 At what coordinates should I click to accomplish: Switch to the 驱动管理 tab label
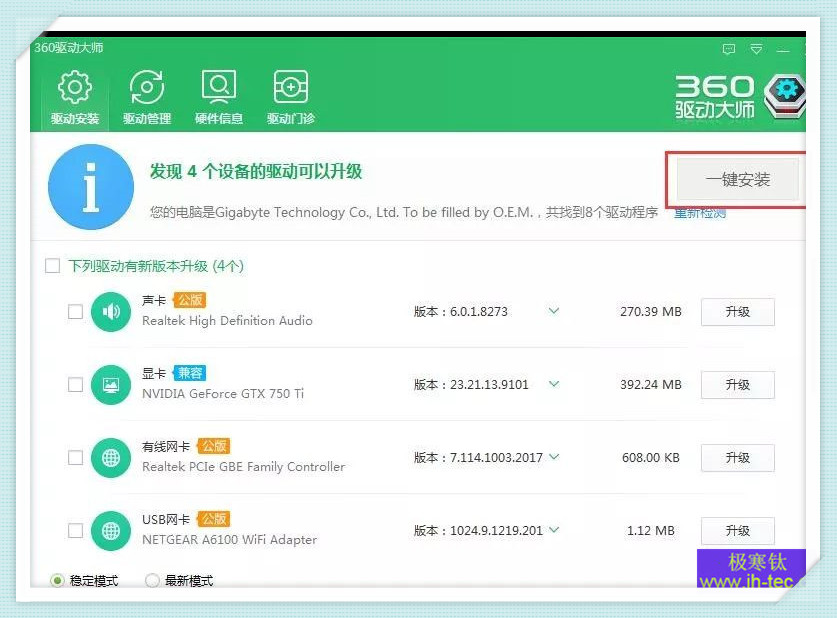147,118
